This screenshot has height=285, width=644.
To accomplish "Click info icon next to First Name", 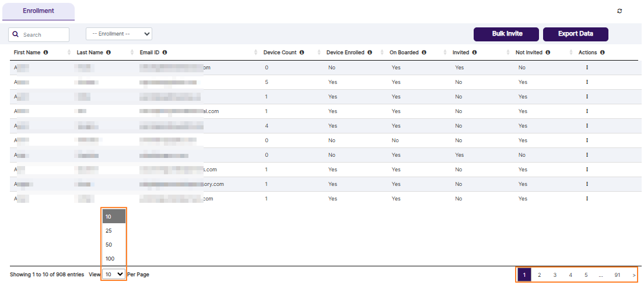I will point(45,52).
